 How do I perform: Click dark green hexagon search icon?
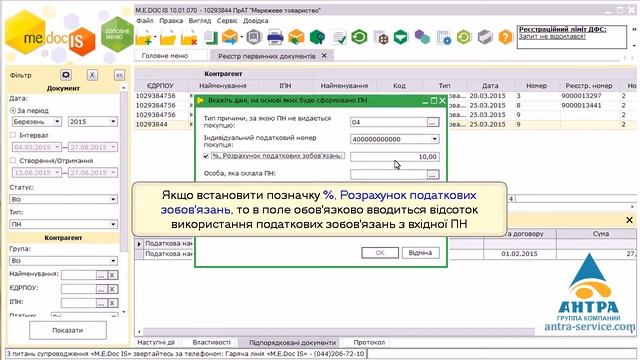coord(317,37)
